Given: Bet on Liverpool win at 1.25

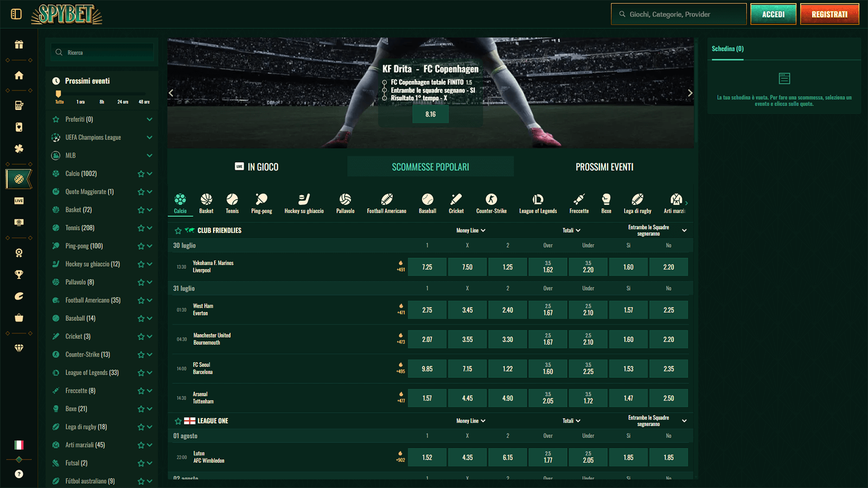Looking at the screenshot, I should 507,267.
